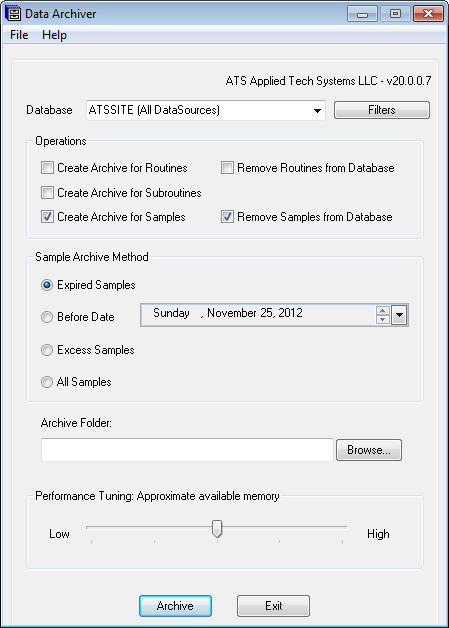Viewport: 449px width, 628px height.
Task: Open the File menu
Action: pyautogui.click(x=19, y=35)
